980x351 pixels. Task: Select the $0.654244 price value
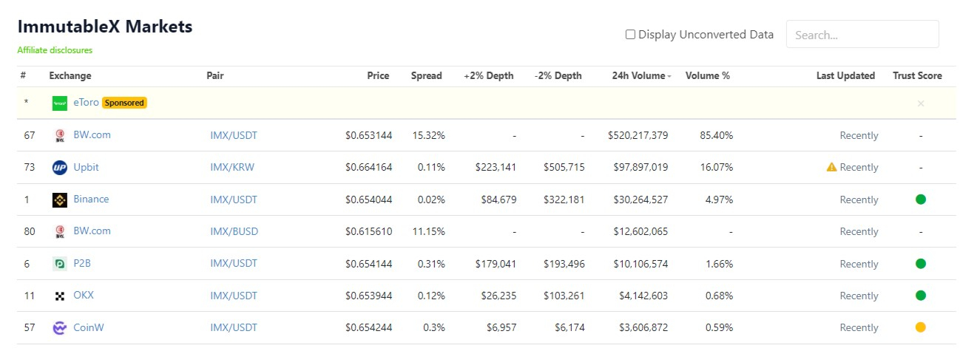(368, 327)
